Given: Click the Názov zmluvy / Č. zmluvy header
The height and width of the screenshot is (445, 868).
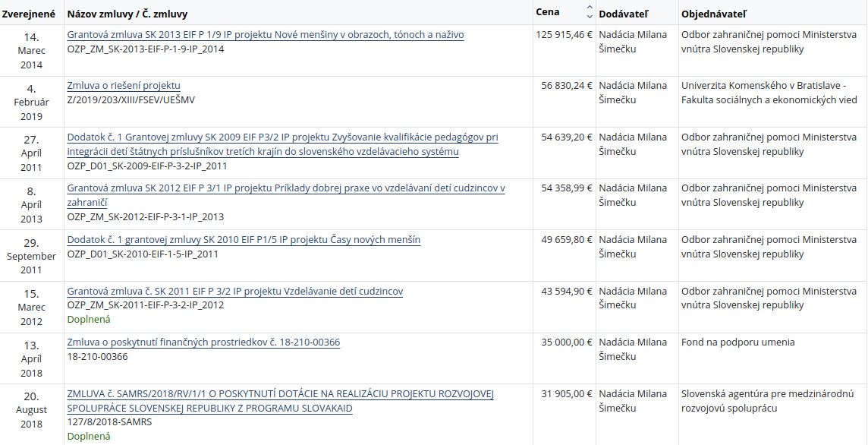Looking at the screenshot, I should 127,14.
